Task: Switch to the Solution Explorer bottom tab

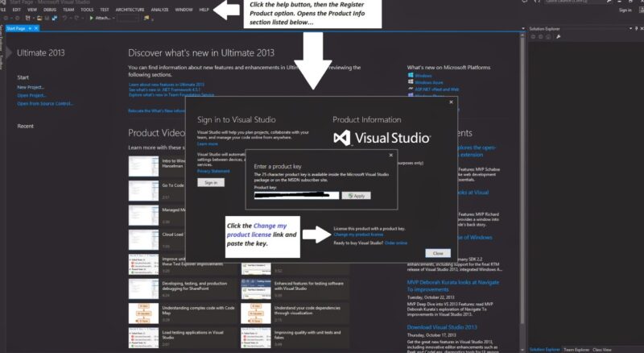Action: (545, 350)
